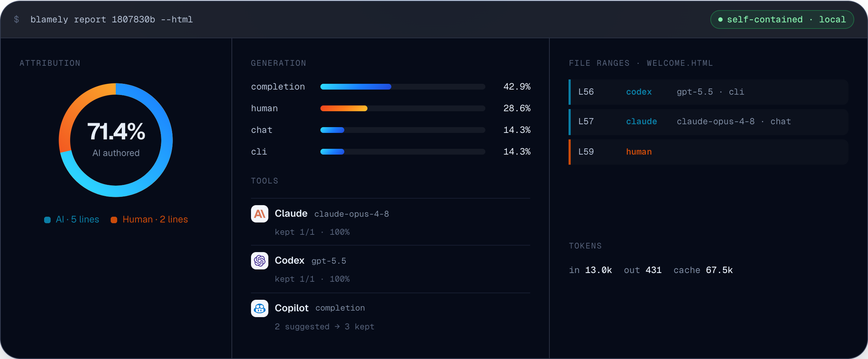Click the human generation bar
Viewport: 868px width, 359px height.
click(403, 108)
